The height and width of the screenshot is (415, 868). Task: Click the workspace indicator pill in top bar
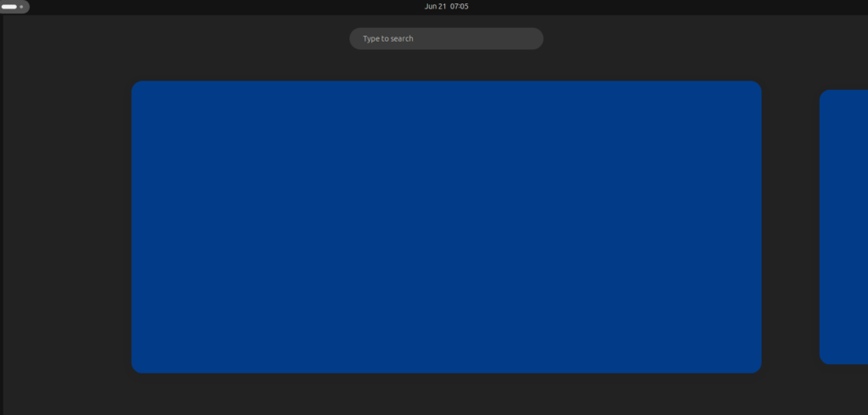pos(14,7)
